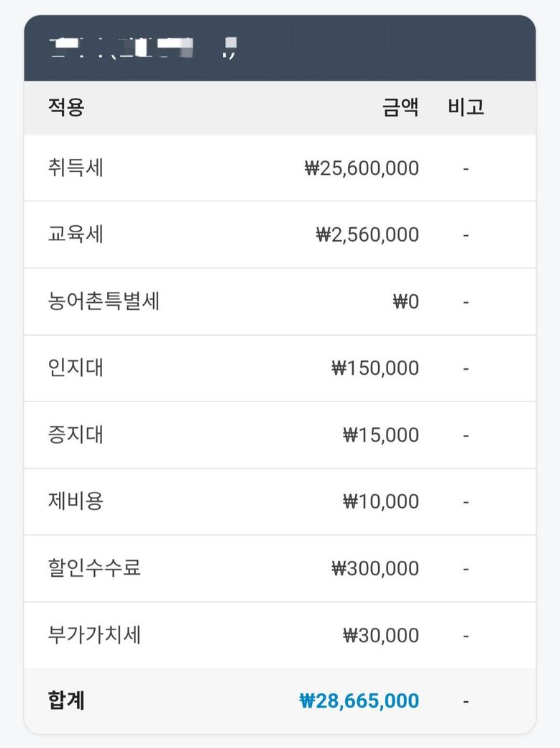Screen dimensions: 560x748
Task: Select the 적용 column header
Action: pos(66,107)
